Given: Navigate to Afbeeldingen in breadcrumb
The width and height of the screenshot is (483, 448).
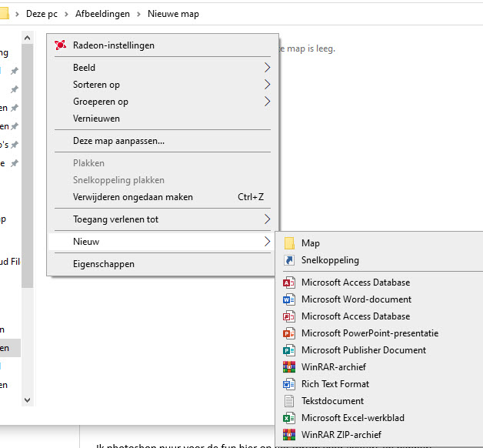Looking at the screenshot, I should pos(101,14).
